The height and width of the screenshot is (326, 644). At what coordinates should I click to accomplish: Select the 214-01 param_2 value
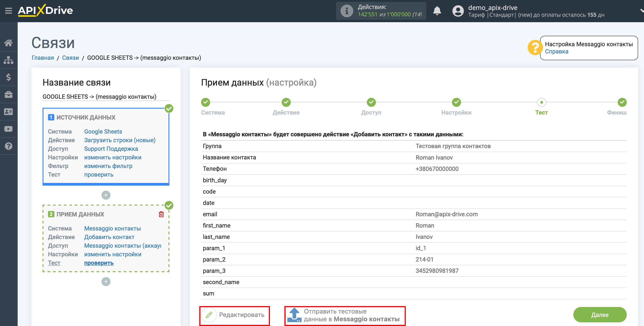(x=425, y=259)
